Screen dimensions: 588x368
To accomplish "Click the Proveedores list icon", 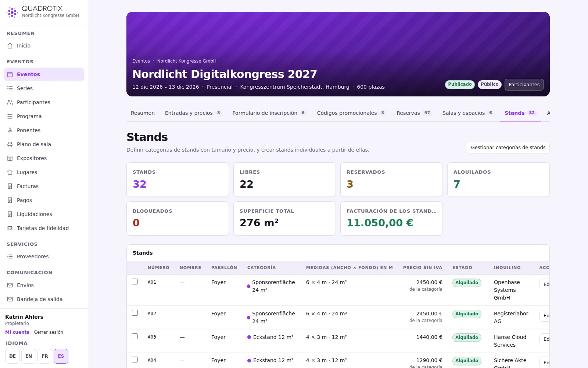I will [10, 256].
